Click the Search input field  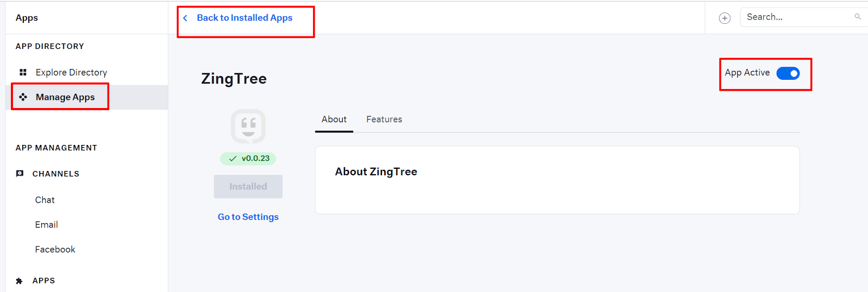[797, 17]
